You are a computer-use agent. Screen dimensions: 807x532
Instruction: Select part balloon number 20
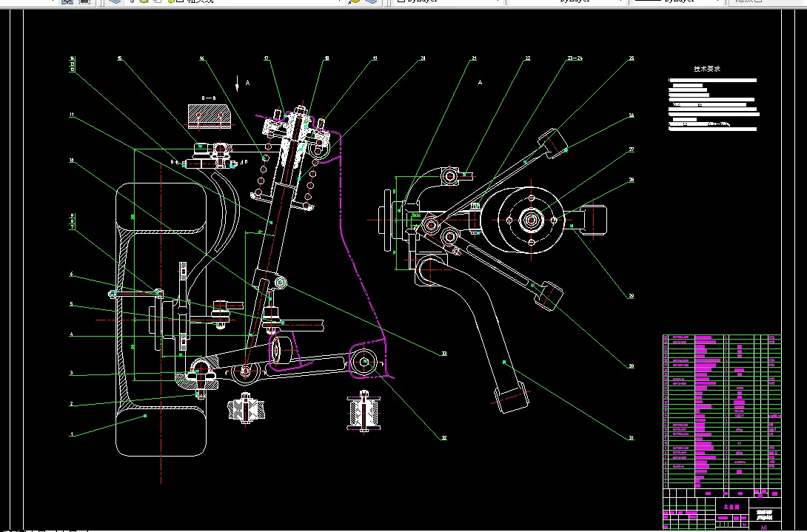pos(423,58)
